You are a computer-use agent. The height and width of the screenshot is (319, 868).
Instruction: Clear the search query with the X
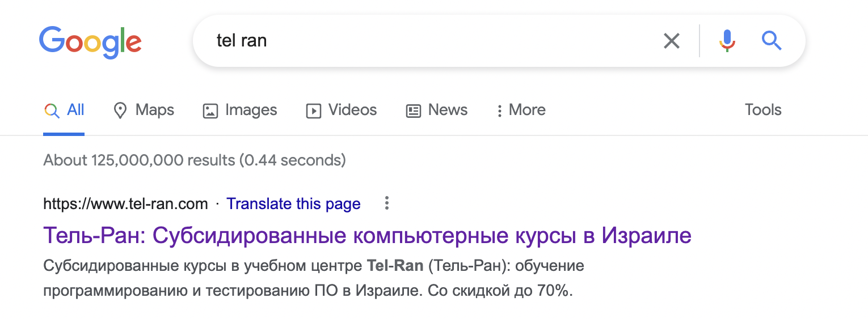pos(671,41)
